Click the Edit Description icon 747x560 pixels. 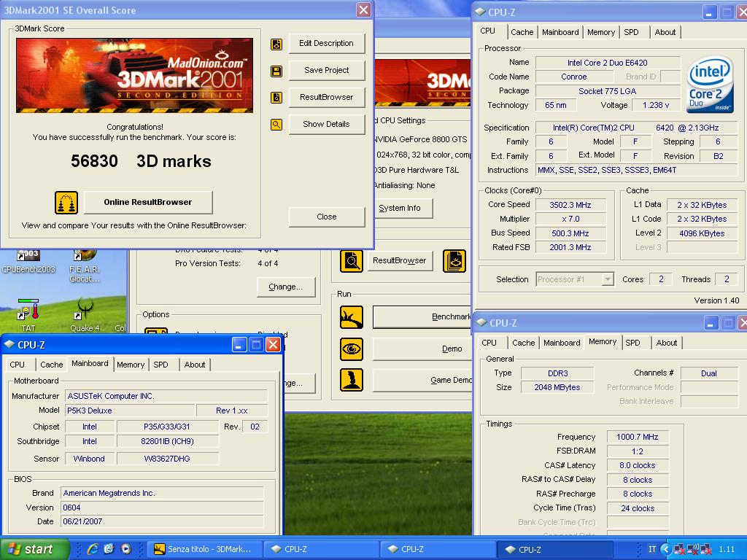pos(276,44)
